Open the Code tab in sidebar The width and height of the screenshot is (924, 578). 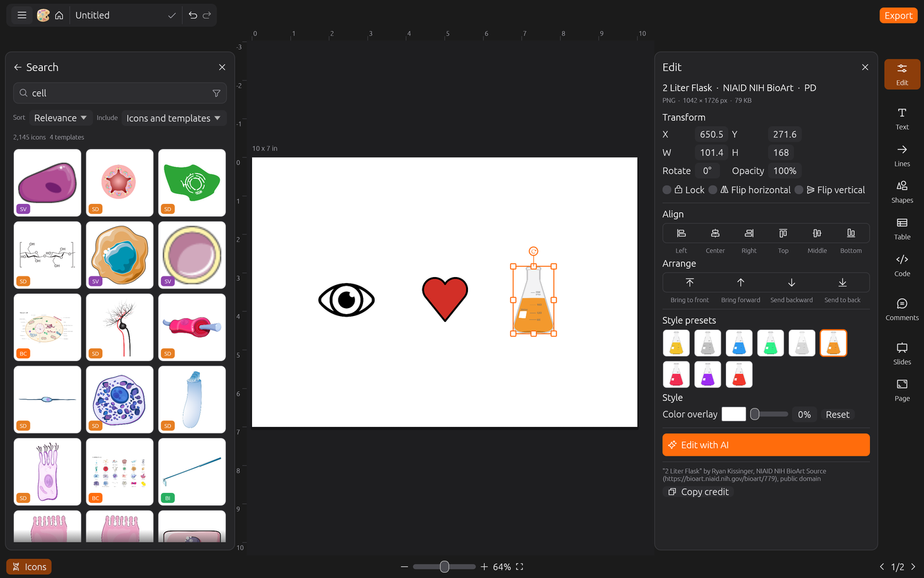click(x=902, y=265)
